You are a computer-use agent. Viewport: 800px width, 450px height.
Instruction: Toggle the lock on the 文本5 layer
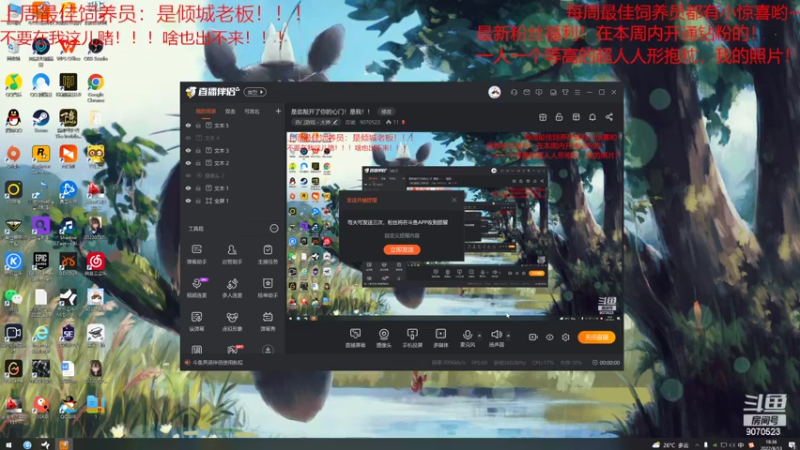point(198,126)
